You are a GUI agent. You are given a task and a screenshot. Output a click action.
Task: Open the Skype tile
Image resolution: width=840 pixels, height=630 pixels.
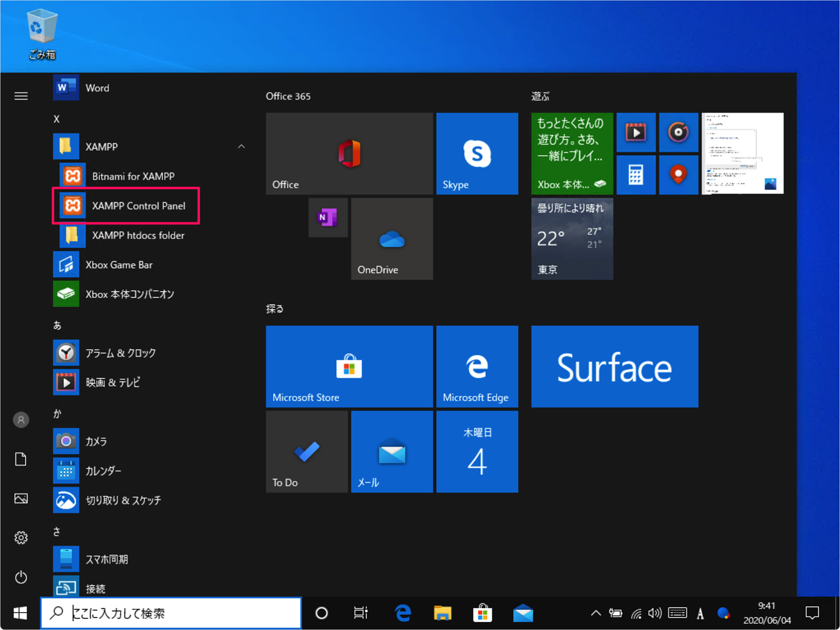(x=477, y=153)
